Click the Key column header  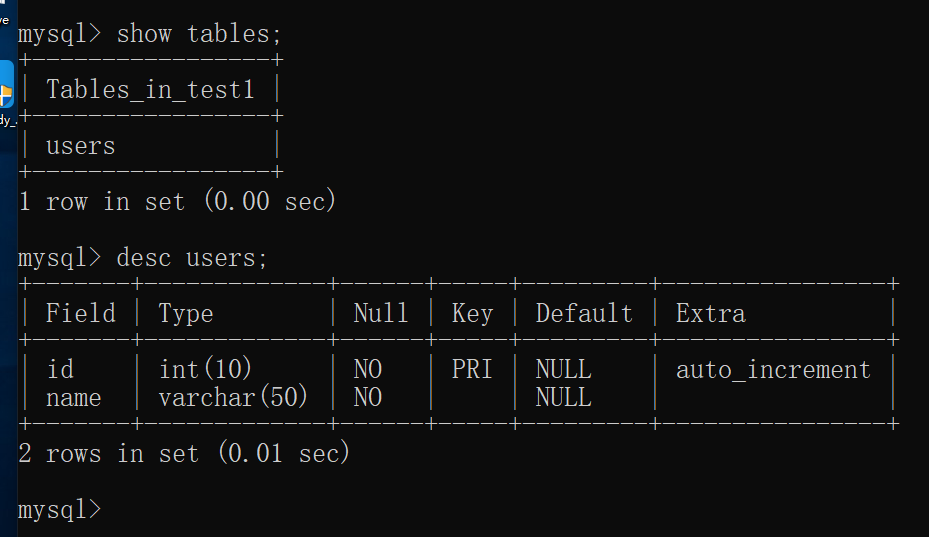click(x=472, y=314)
